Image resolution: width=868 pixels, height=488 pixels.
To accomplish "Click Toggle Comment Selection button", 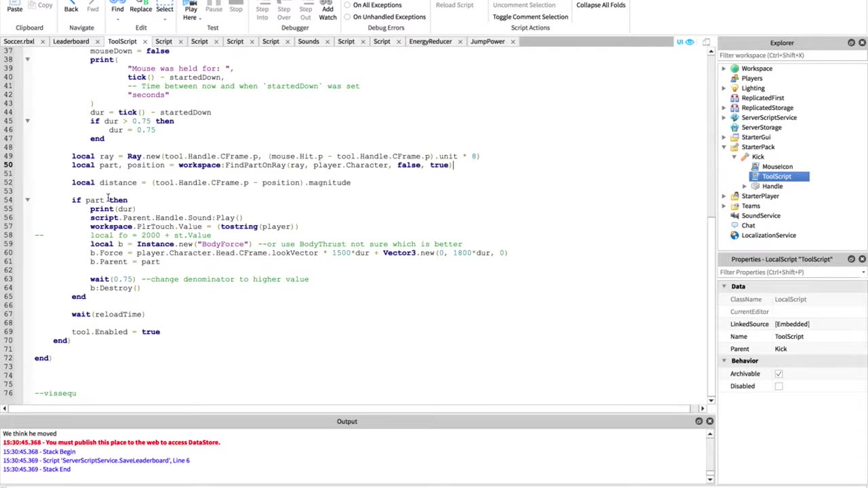I will point(530,17).
